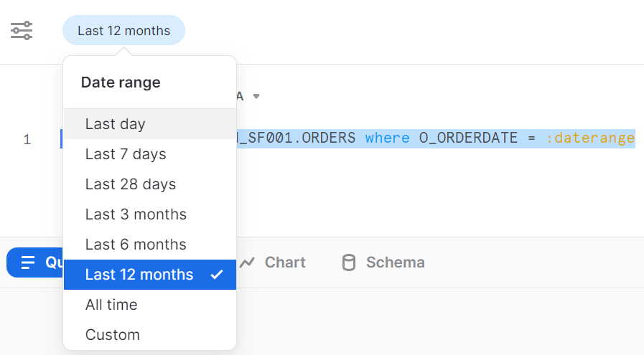Set date range to Last 3 months
The height and width of the screenshot is (355, 644).
pos(136,214)
